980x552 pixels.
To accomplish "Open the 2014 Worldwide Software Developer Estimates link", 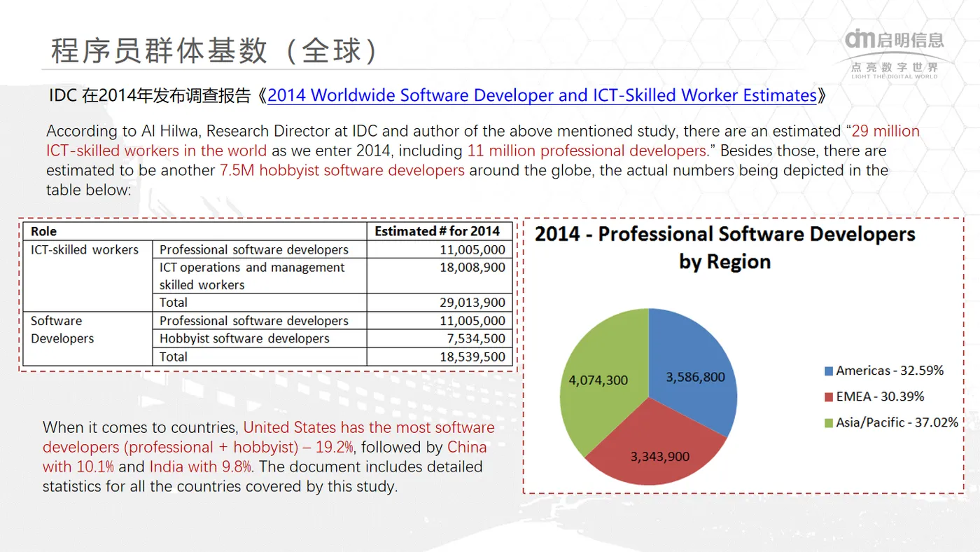I will [x=542, y=95].
